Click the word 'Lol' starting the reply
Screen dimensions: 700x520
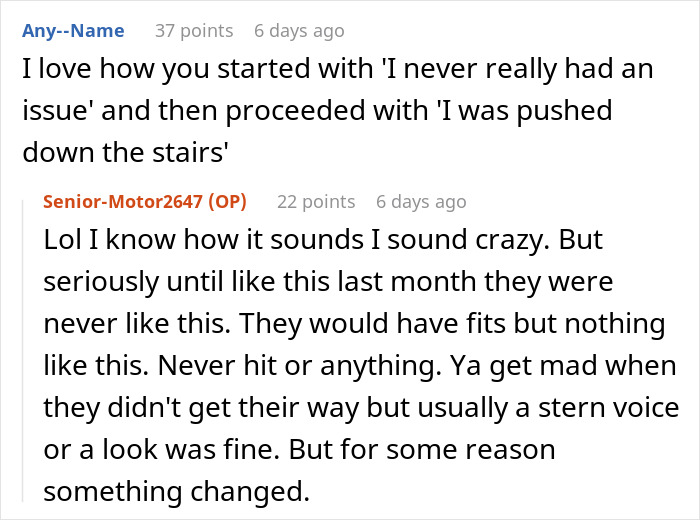click(61, 242)
